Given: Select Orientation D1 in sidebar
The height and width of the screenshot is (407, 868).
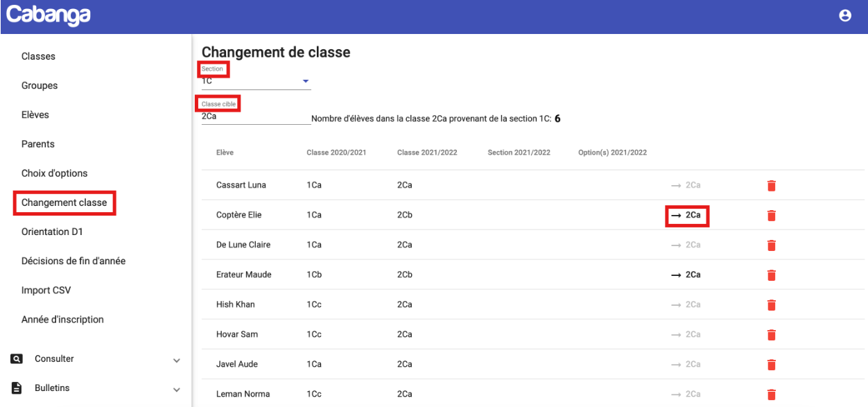Looking at the screenshot, I should point(52,232).
